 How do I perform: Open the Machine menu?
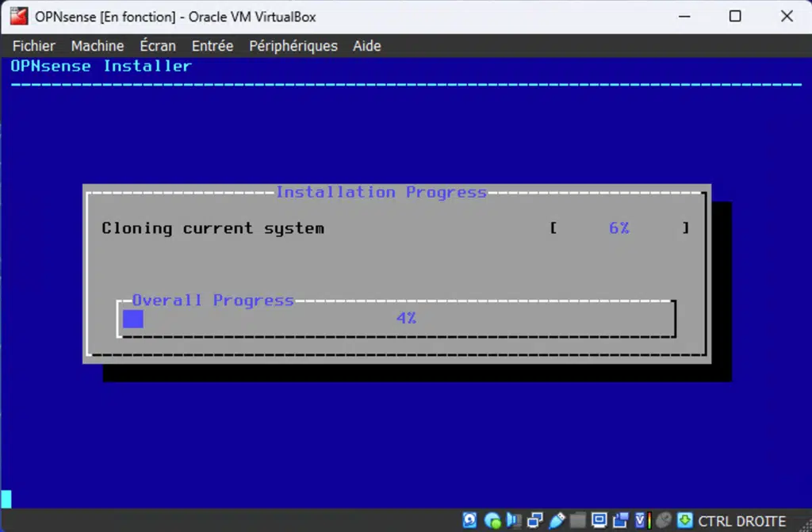[x=98, y=46]
